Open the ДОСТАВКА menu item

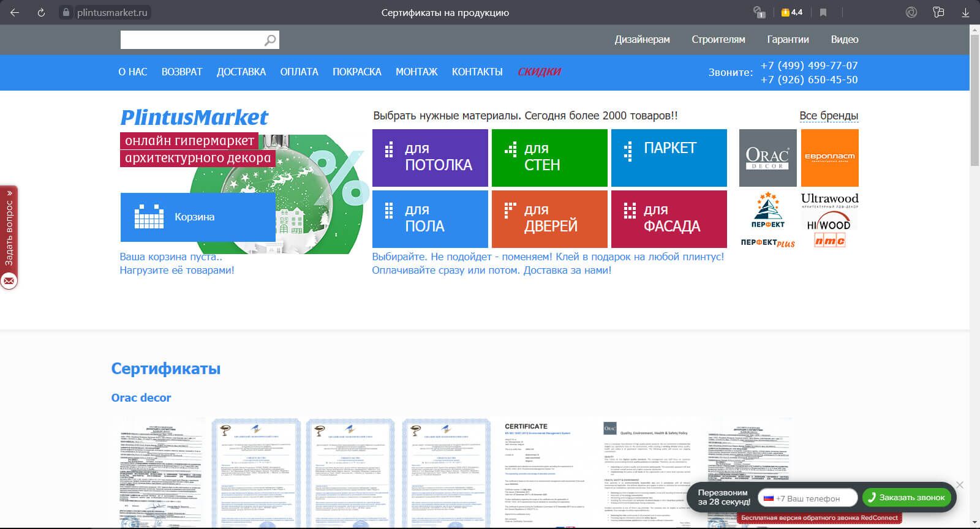pyautogui.click(x=241, y=72)
